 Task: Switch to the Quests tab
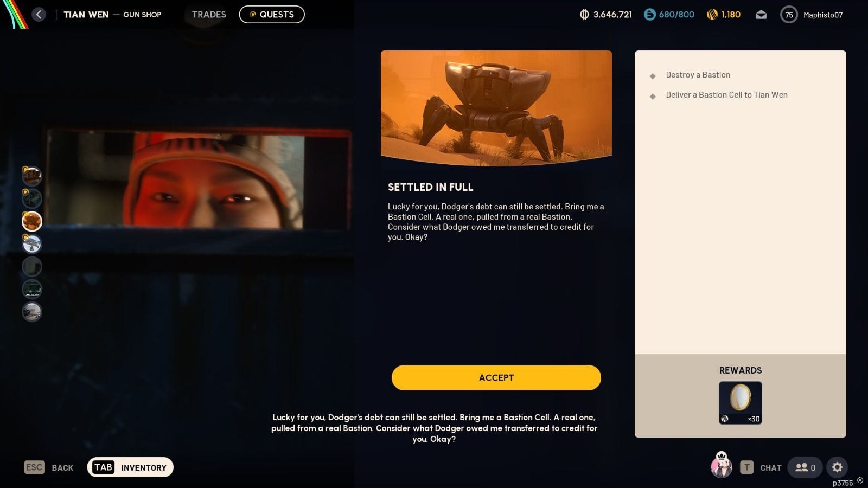pyautogui.click(x=272, y=15)
